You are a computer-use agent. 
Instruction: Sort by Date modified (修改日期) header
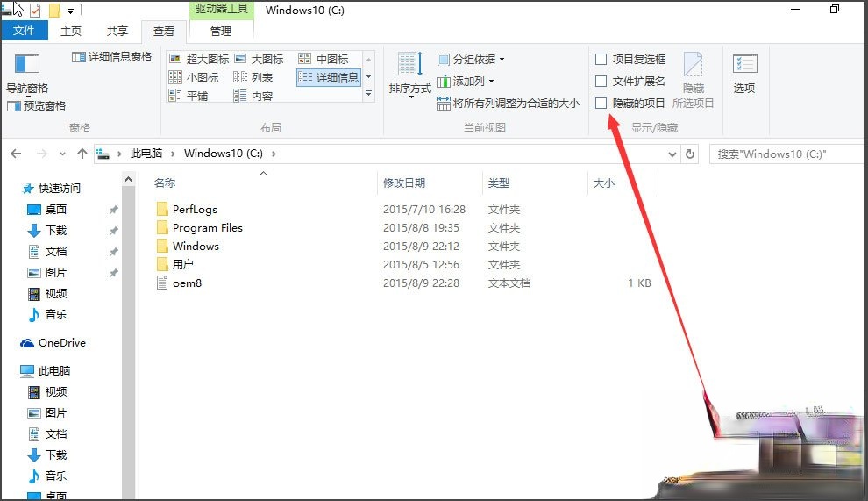(x=404, y=183)
